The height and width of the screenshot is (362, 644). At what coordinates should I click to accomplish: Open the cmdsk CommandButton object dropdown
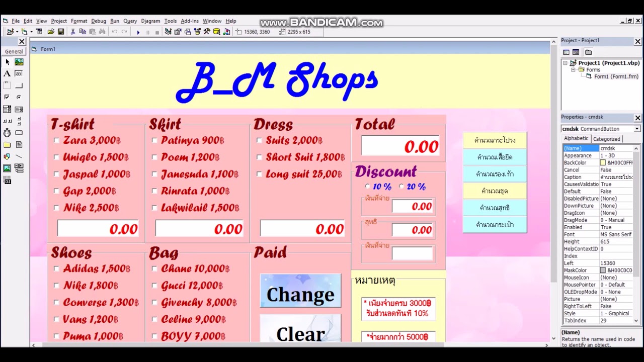tap(637, 129)
